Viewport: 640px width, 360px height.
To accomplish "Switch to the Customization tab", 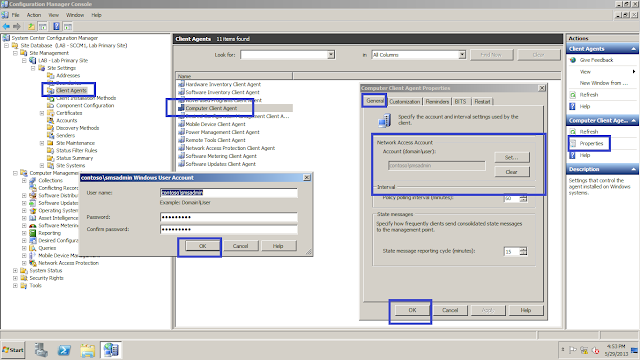I will (404, 102).
